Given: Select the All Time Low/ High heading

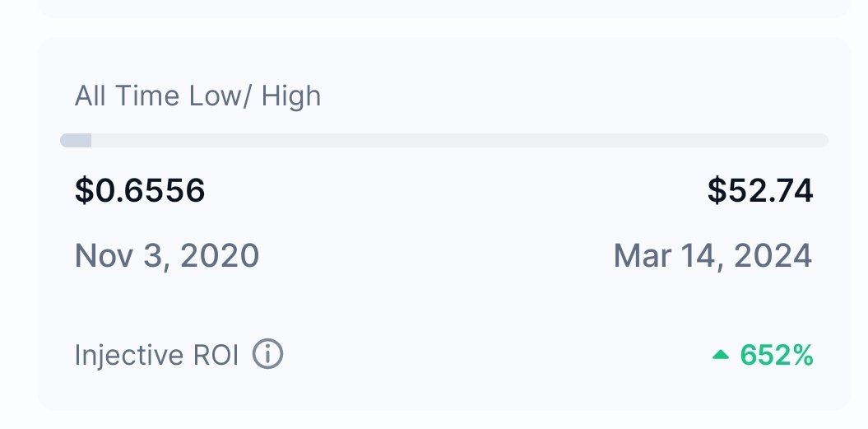Looking at the screenshot, I should click(x=197, y=96).
